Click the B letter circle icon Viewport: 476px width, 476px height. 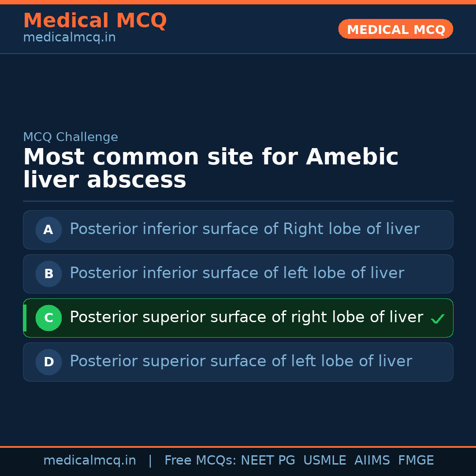click(x=48, y=274)
